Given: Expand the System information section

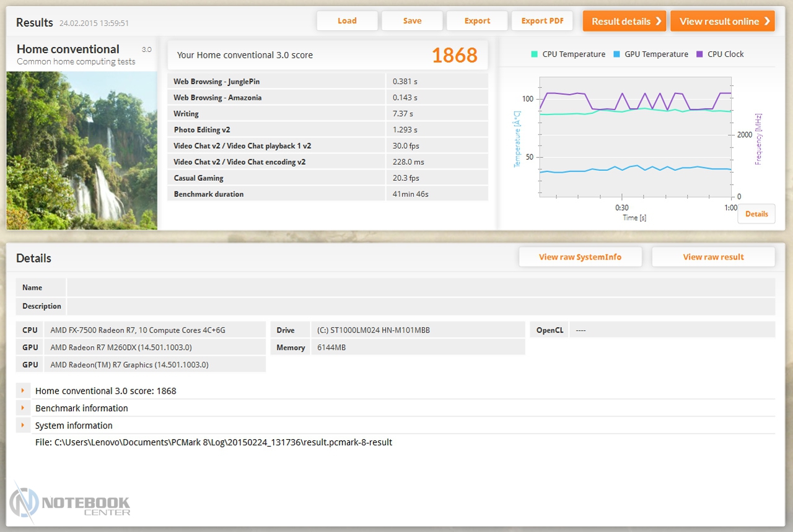Looking at the screenshot, I should click(x=23, y=425).
